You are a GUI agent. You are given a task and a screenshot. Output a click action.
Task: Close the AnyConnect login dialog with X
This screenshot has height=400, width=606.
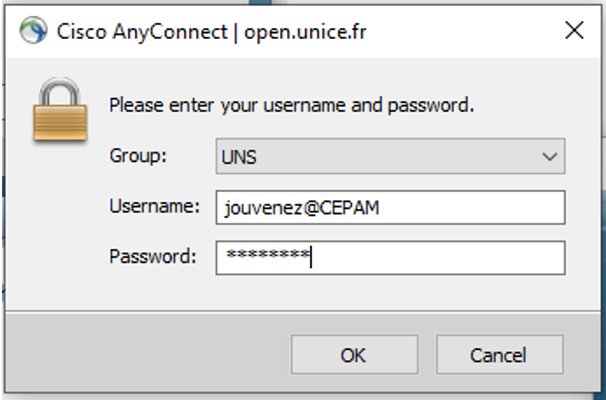pos(574,30)
